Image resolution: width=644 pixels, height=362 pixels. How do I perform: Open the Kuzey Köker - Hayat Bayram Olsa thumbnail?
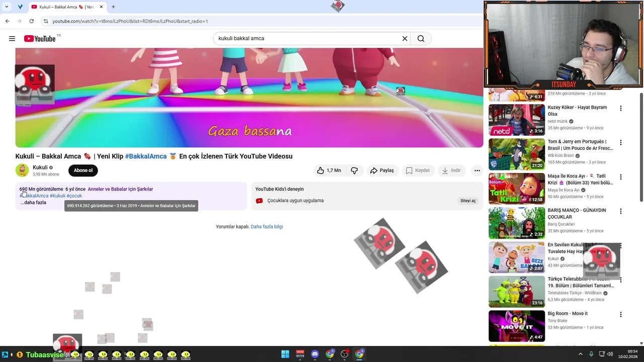(x=517, y=120)
